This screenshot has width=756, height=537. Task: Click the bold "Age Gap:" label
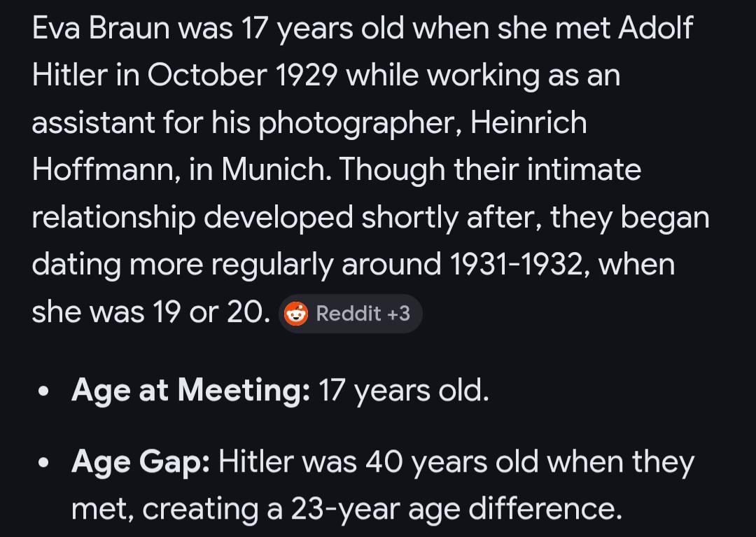[140, 462]
